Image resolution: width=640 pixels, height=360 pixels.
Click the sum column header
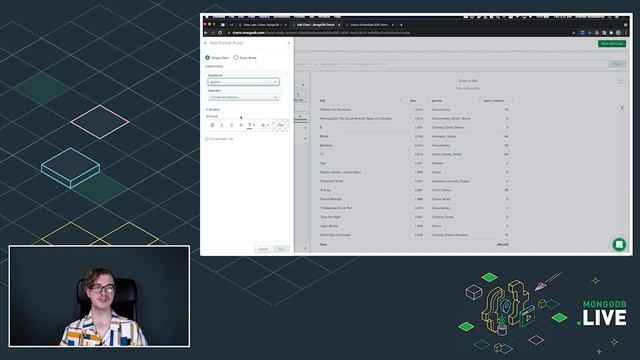(x=494, y=100)
